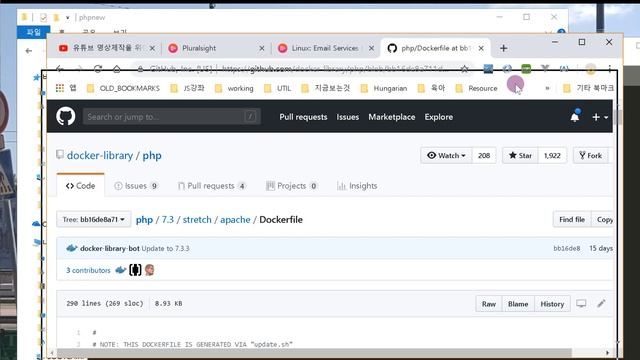Viewport: 640px width, 360px height.
Task: Open 기타 북마크 bookmark folder
Action: tap(588, 88)
